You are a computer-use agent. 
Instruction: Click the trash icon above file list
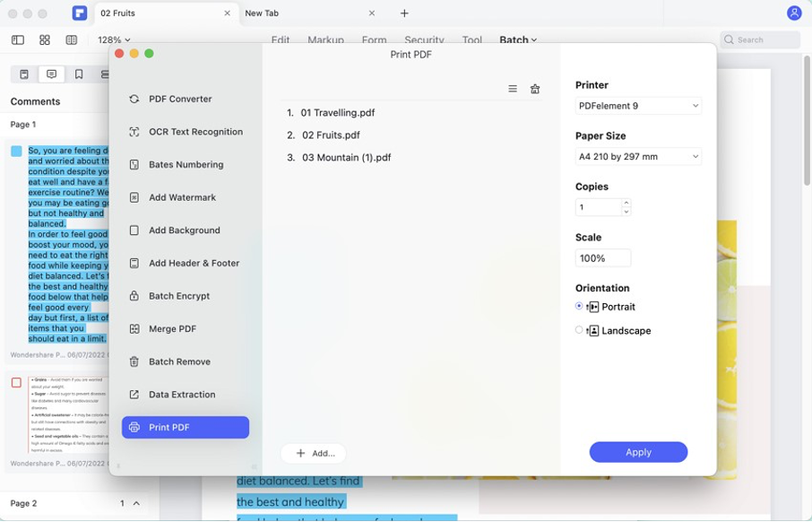point(535,89)
